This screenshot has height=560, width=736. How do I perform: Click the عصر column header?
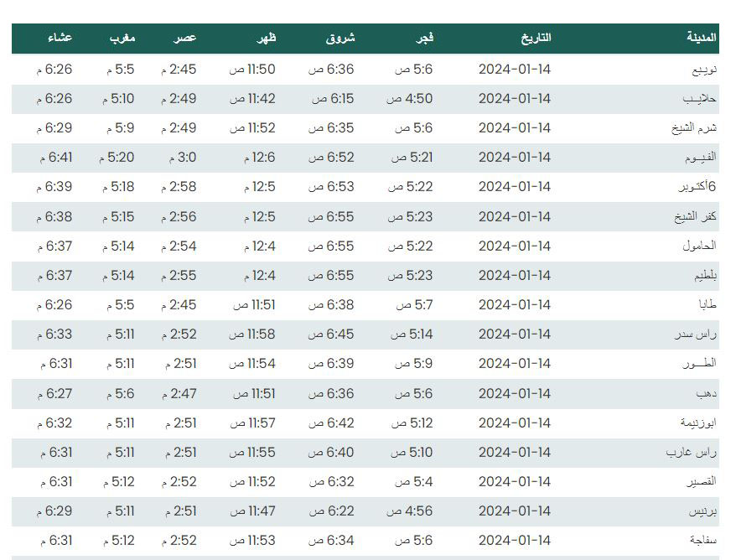click(x=184, y=38)
